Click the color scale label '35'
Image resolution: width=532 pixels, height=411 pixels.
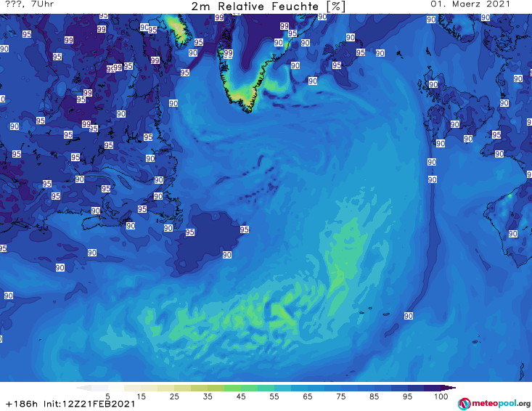tap(208, 396)
